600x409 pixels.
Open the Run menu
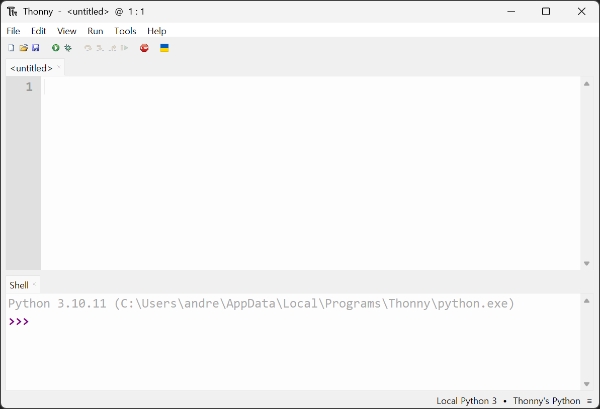pos(95,31)
